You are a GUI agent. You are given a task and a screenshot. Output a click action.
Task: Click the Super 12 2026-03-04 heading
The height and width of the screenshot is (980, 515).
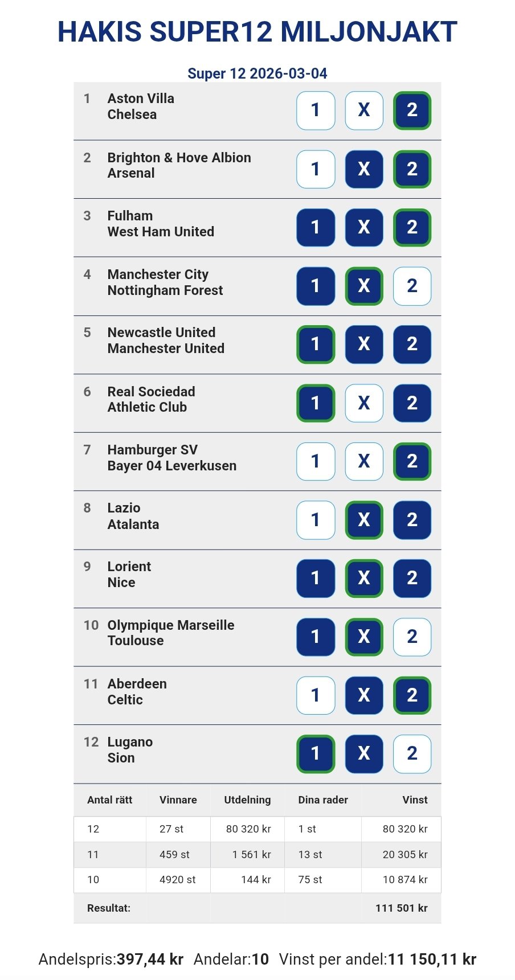tap(257, 73)
